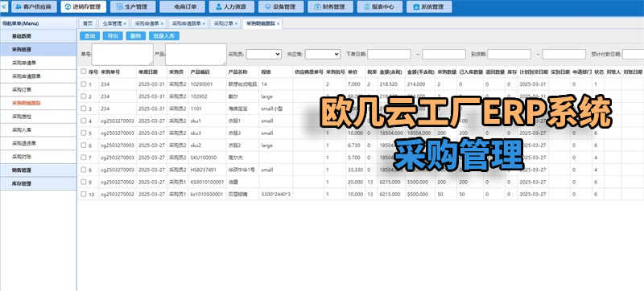This screenshot has height=291, width=644.
Task: Click the 下单日期 start date field
Action: click(x=389, y=54)
